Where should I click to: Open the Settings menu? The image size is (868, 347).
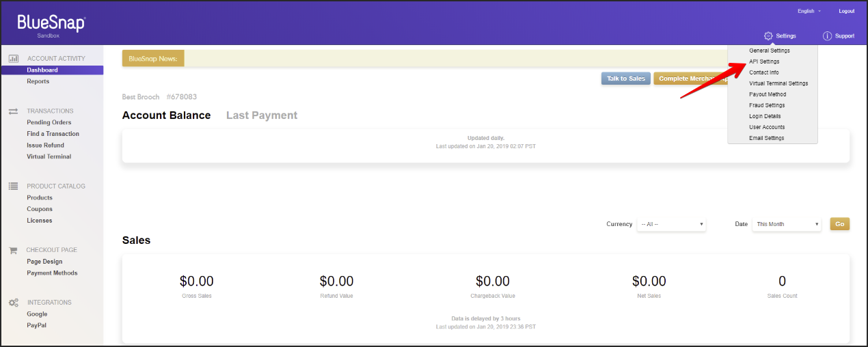pyautogui.click(x=780, y=36)
